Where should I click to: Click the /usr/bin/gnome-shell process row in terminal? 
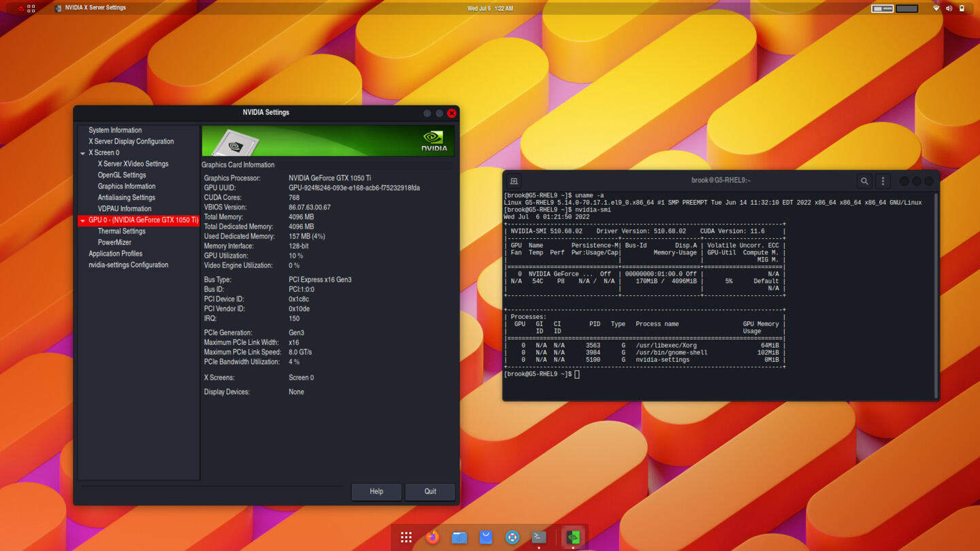(644, 352)
